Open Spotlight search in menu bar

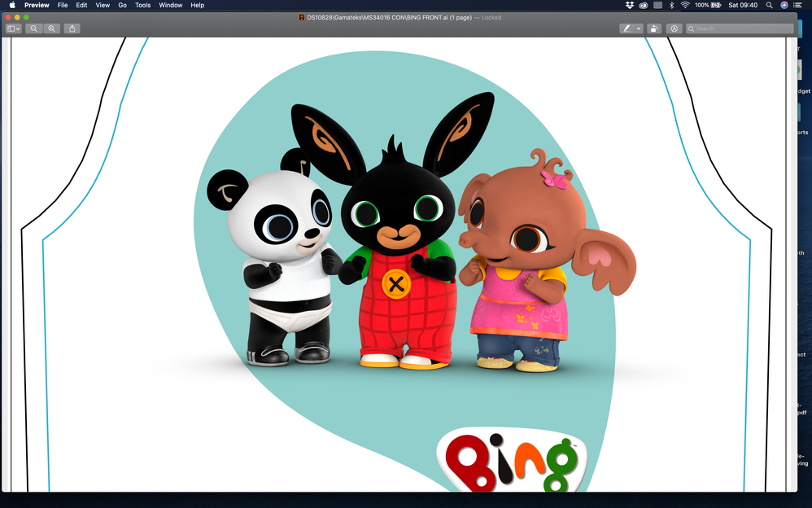[770, 5]
